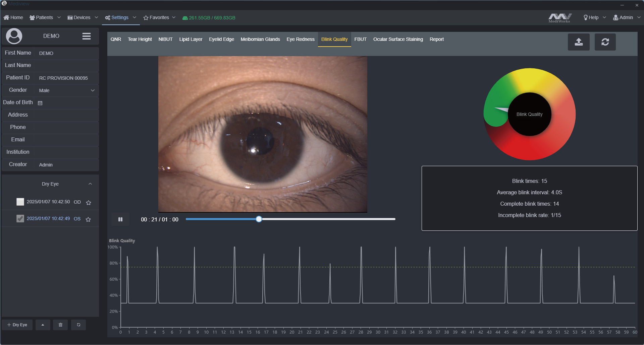This screenshot has height=345, width=644.
Task: Click the video progress slider handle
Action: [x=259, y=219]
